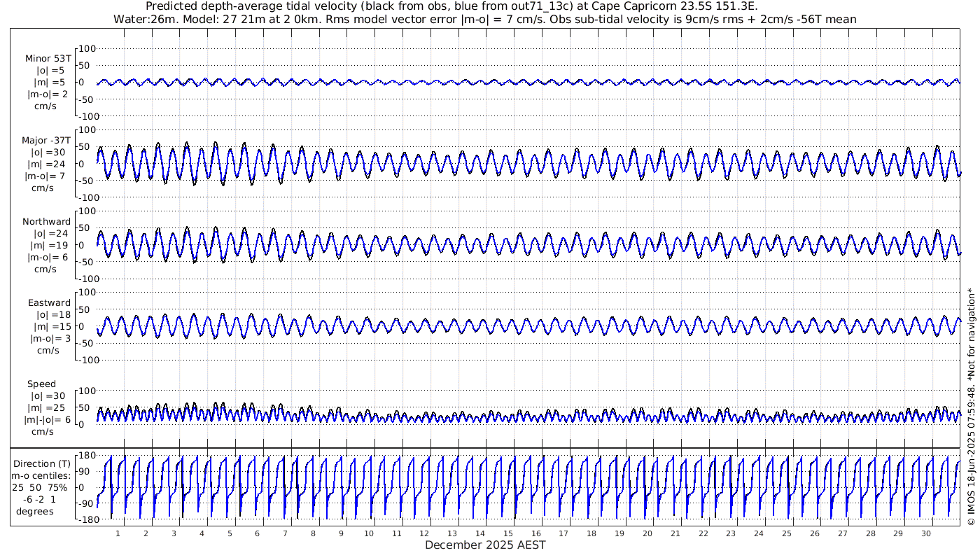Select the 'Eastward' panel label

[x=49, y=302]
